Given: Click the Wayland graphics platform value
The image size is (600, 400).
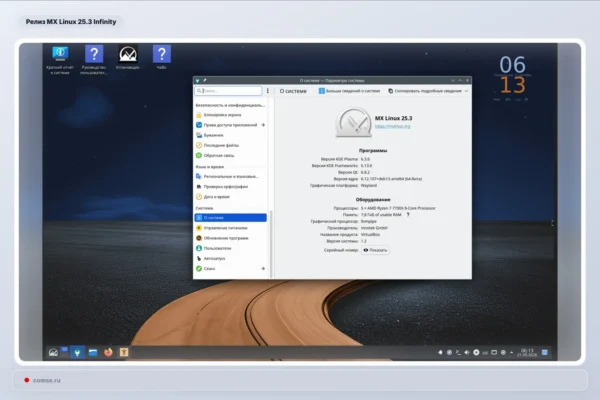Looking at the screenshot, I should coord(369,185).
